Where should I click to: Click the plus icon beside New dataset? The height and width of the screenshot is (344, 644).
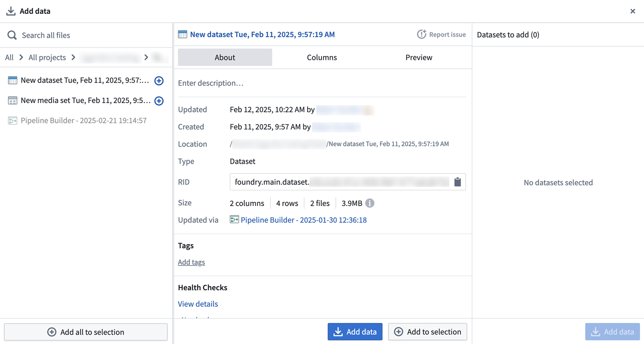pos(159,80)
